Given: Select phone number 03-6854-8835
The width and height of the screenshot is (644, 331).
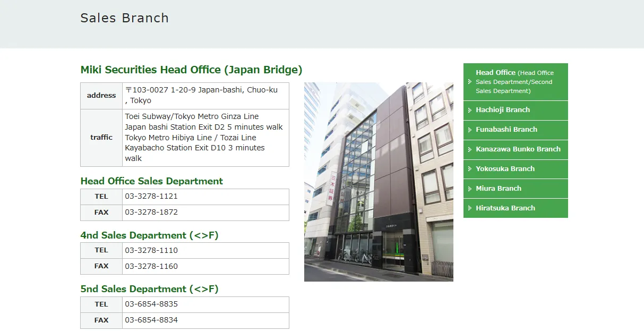Looking at the screenshot, I should [151, 304].
